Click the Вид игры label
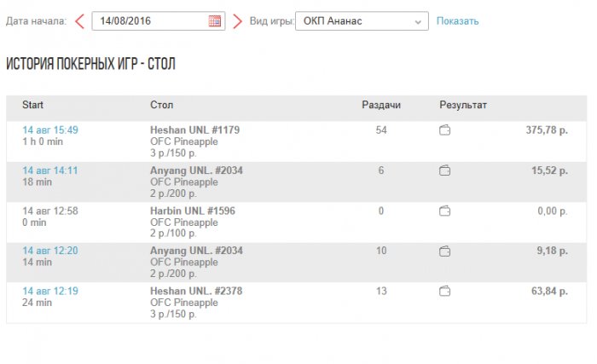 [x=272, y=21]
